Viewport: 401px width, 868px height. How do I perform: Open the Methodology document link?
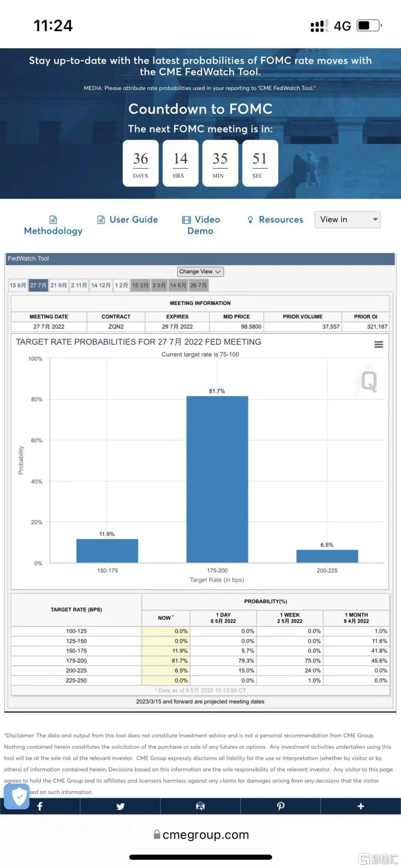53,225
